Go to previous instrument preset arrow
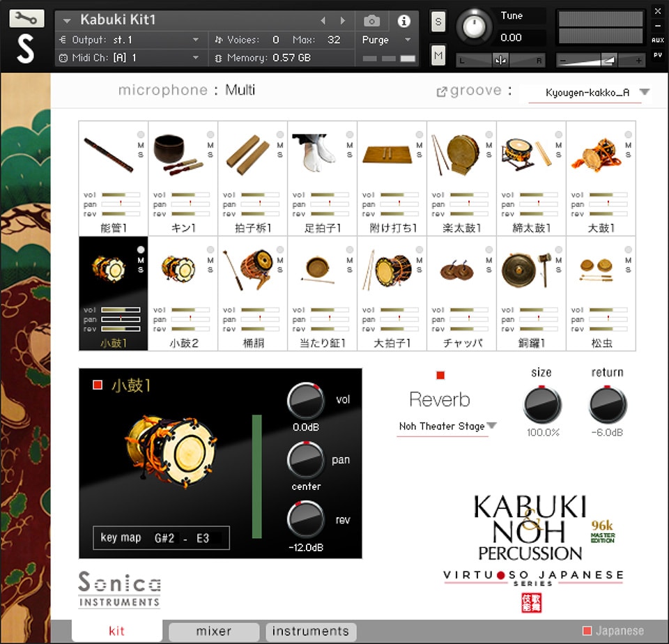The height and width of the screenshot is (644, 669). point(323,20)
